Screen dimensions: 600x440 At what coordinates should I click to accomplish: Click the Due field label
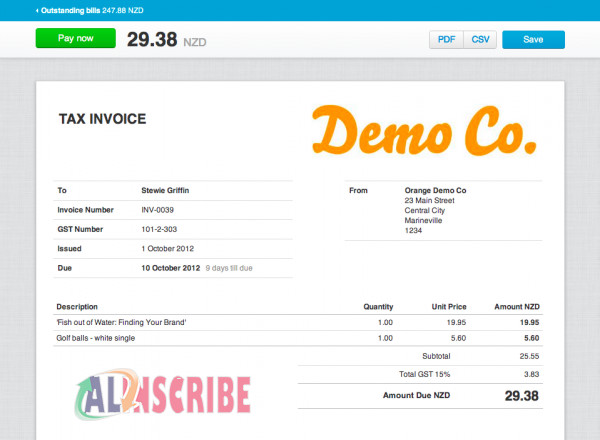click(x=65, y=268)
